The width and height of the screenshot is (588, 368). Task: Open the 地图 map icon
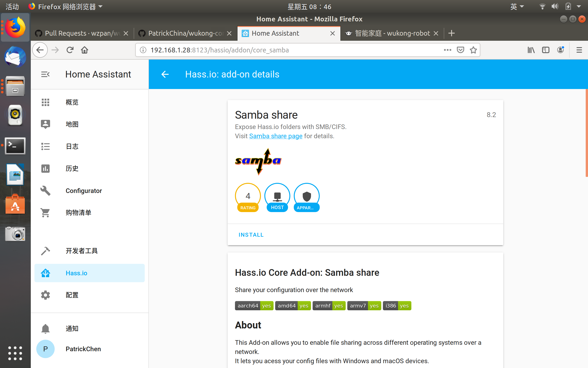(45, 124)
